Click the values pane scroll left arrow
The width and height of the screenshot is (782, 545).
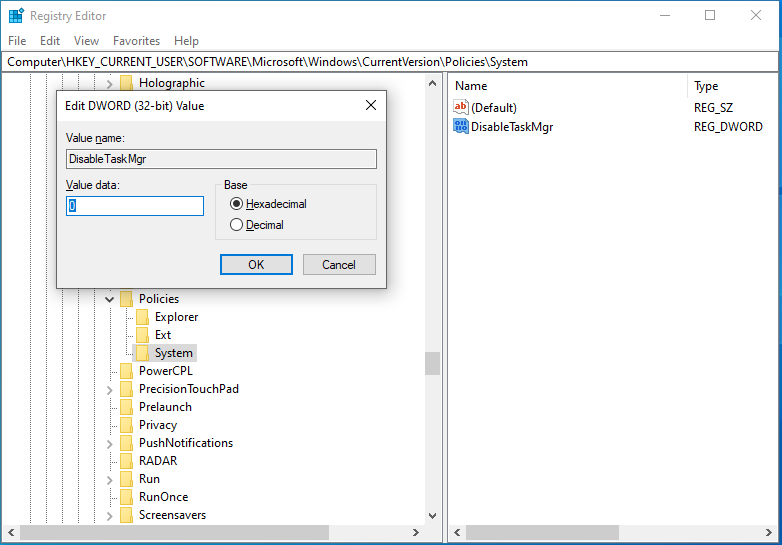coord(457,532)
